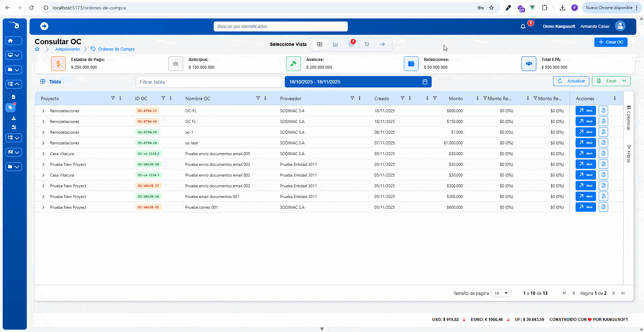Open the page size dropdown
Image resolution: width=644 pixels, height=332 pixels.
501,293
